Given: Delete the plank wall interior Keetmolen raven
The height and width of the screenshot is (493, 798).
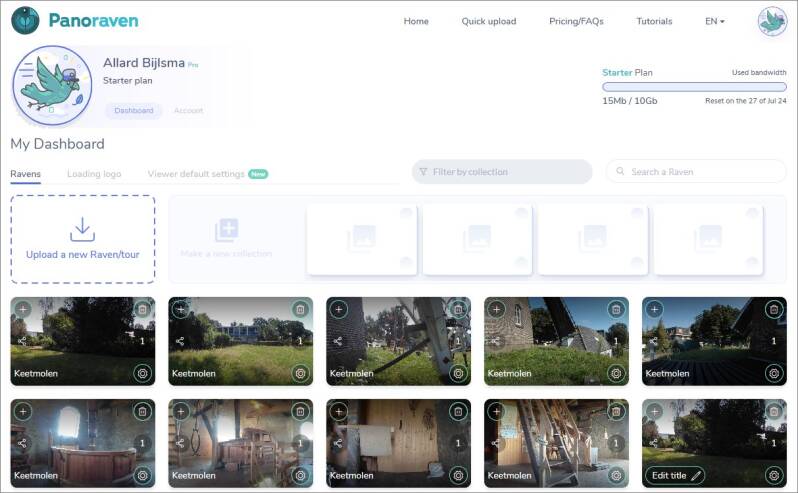Looking at the screenshot, I should coord(458,411).
